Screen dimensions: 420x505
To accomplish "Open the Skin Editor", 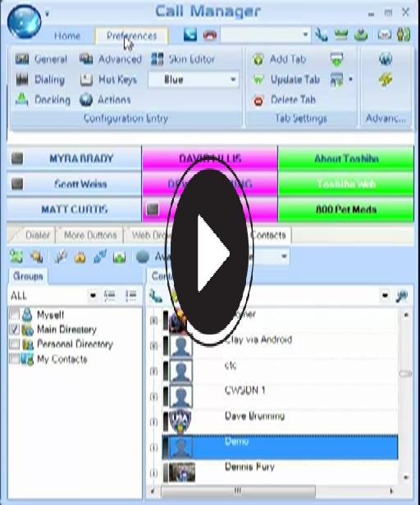I will point(183,59).
